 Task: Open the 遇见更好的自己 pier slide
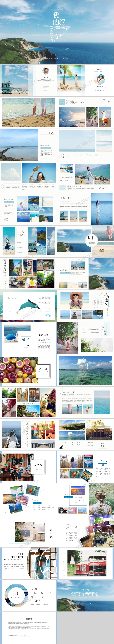[28, 435]
